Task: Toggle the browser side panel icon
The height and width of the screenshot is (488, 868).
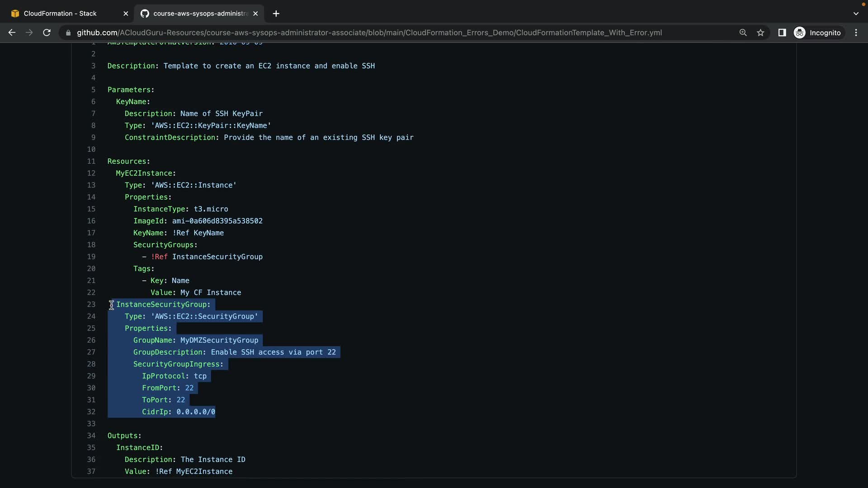Action: (x=782, y=33)
